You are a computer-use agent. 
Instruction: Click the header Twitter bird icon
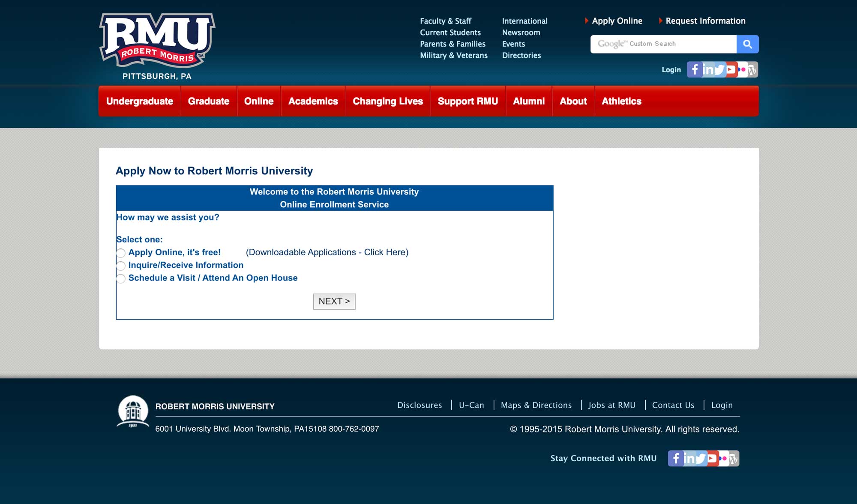[x=719, y=69]
